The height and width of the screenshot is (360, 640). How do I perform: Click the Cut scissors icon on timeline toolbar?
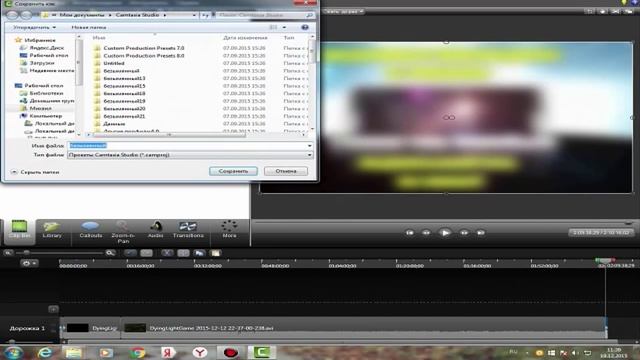[167, 253]
